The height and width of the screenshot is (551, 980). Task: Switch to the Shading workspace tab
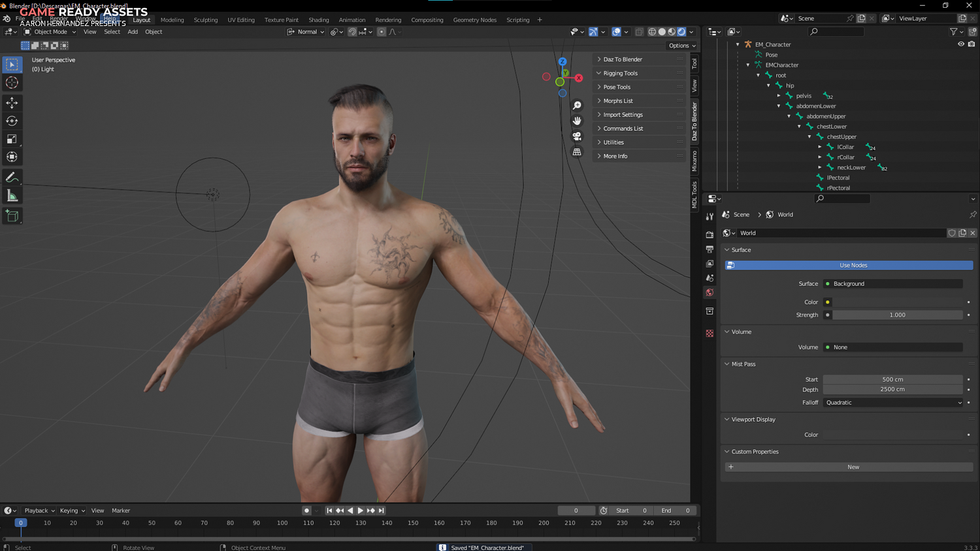pyautogui.click(x=319, y=20)
